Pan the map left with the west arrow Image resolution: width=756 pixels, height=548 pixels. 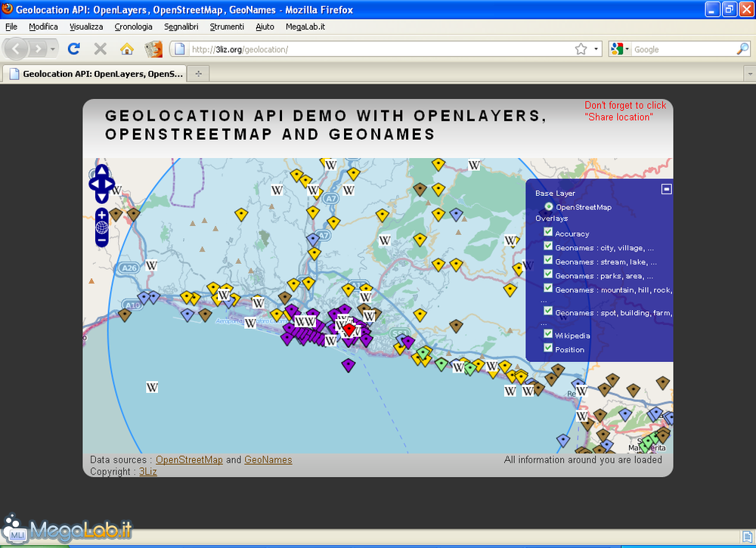coord(94,184)
